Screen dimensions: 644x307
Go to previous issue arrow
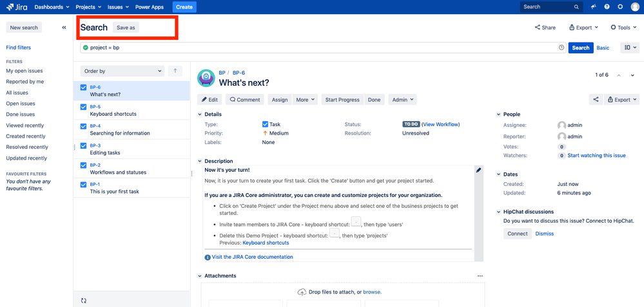(x=620, y=75)
